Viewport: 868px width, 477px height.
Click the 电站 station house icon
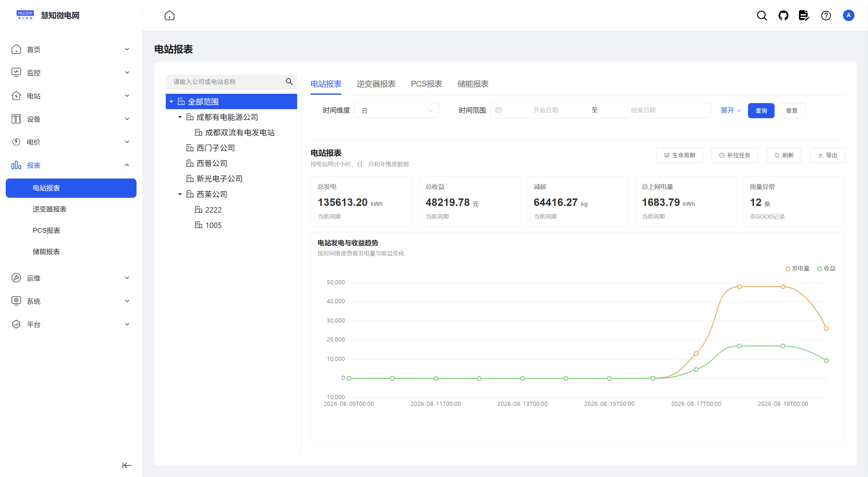pos(16,96)
